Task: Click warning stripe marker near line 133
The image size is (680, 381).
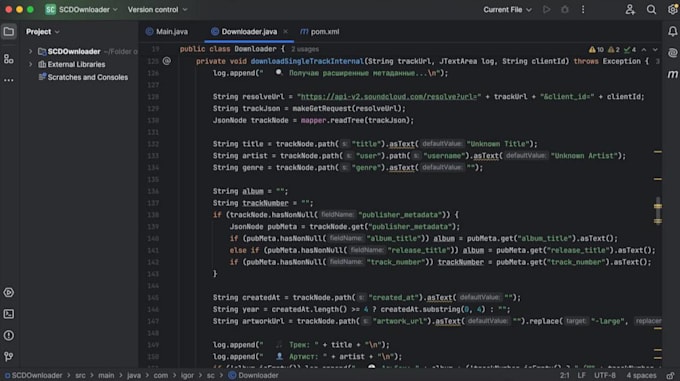Action: point(658,152)
